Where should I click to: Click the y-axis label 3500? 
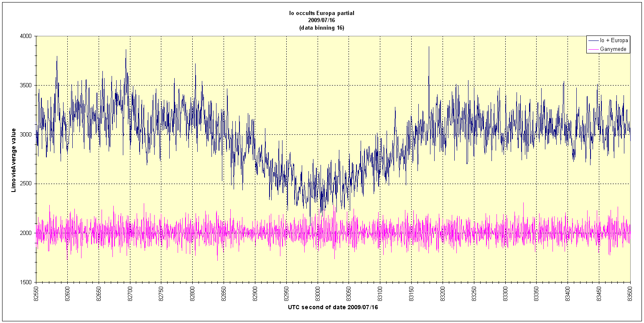26,85
